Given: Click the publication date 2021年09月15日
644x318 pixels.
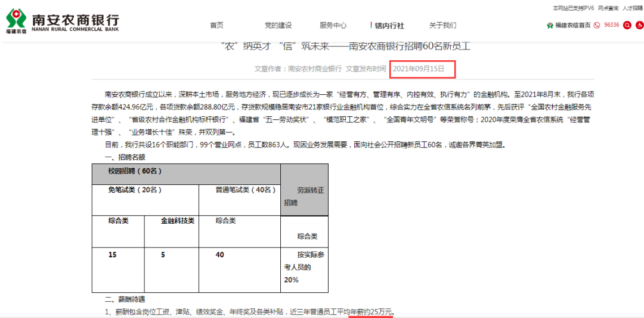Looking at the screenshot, I should coord(419,69).
